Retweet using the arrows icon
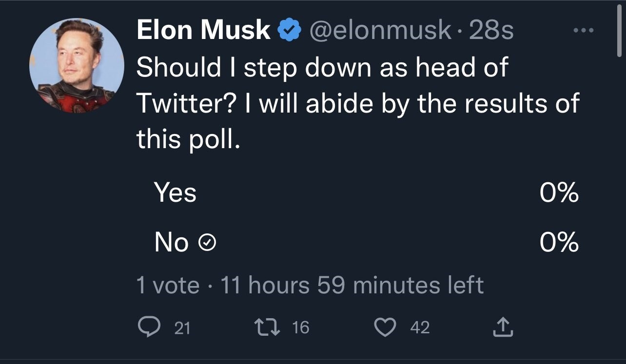 267,328
